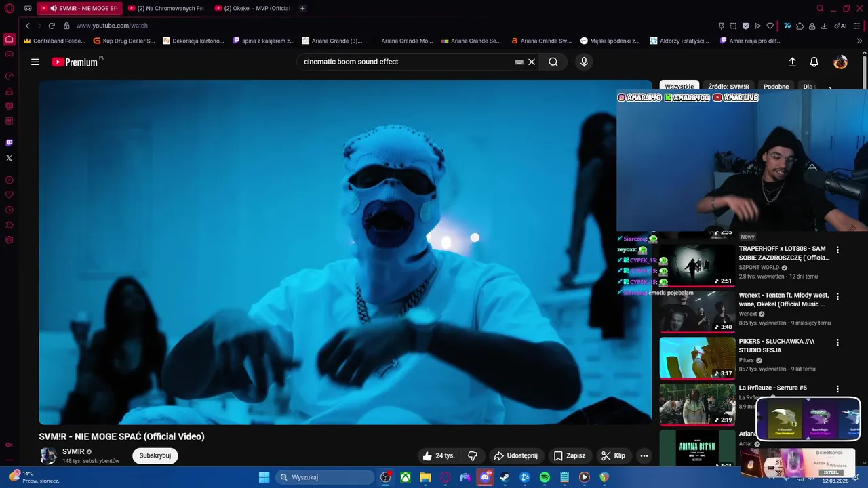Open YouTube notifications bell
868x488 pixels.
point(814,62)
